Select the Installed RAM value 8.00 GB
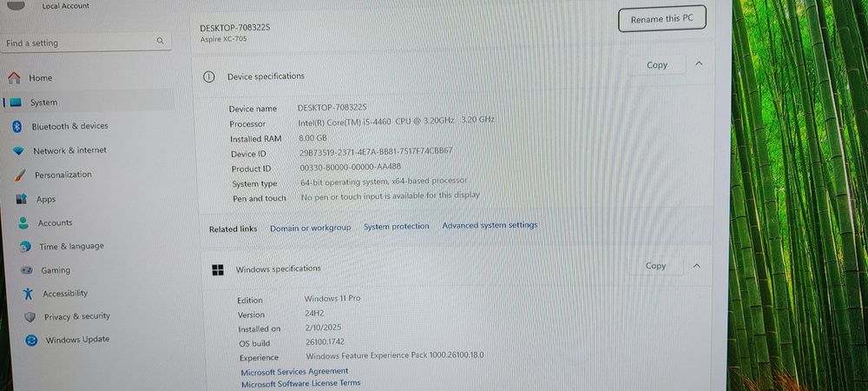868x391 pixels. (312, 137)
